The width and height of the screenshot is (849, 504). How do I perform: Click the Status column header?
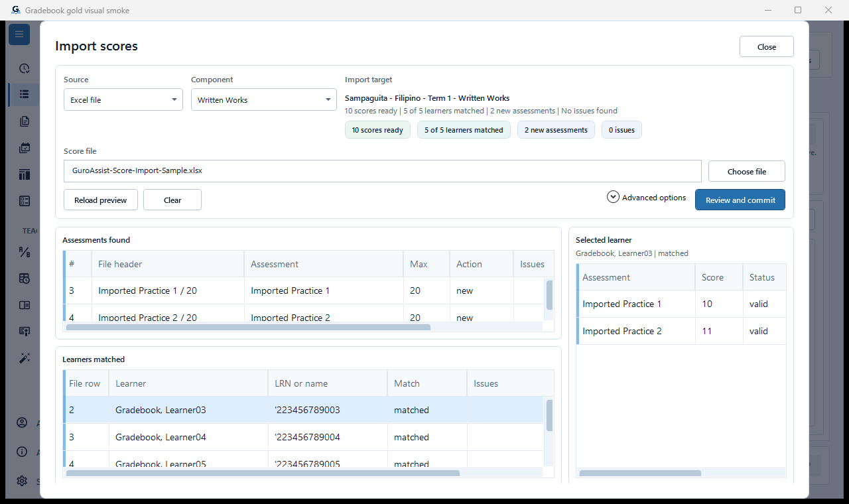[x=764, y=277]
